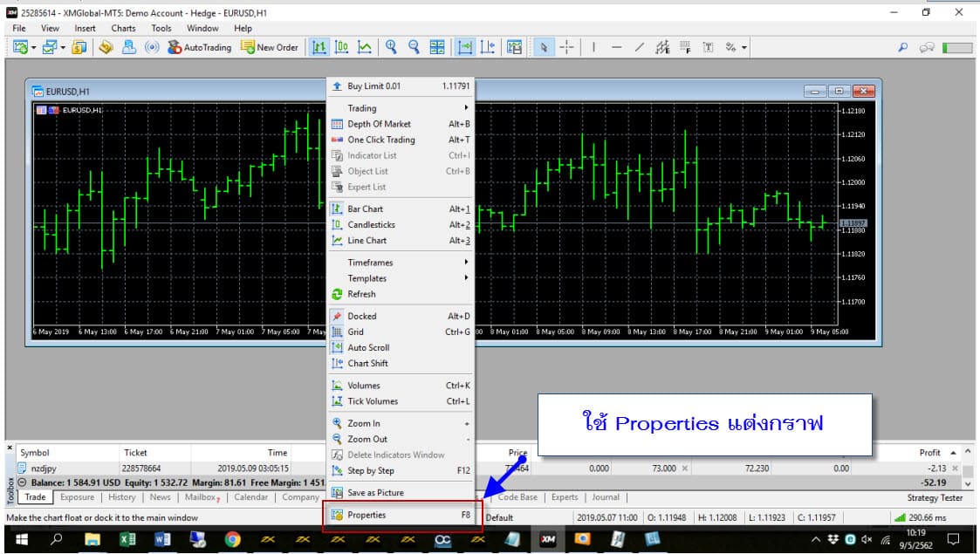Click the New Order button
The image size is (980, 554).
coord(269,47)
